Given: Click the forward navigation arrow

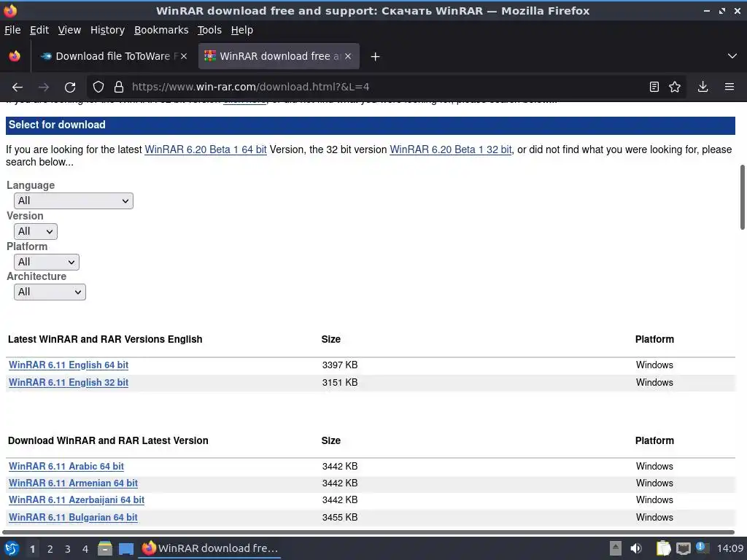Looking at the screenshot, I should pyautogui.click(x=44, y=87).
